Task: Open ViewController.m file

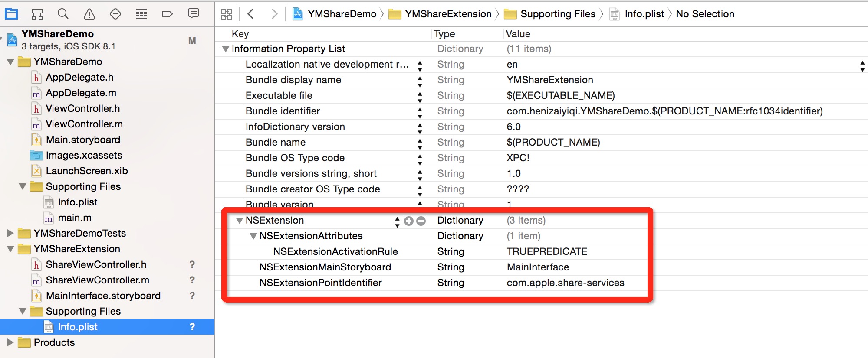Action: pos(84,124)
